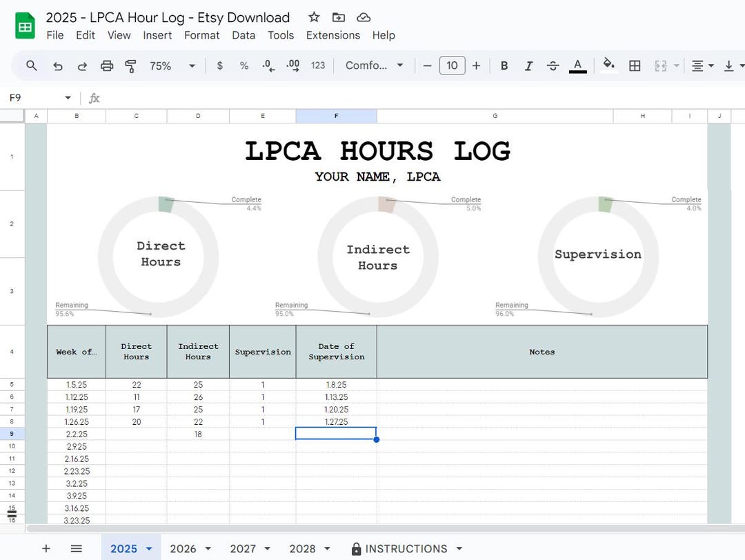Screen dimensions: 745x560
Task: Click the Undo icon
Action: click(58, 66)
